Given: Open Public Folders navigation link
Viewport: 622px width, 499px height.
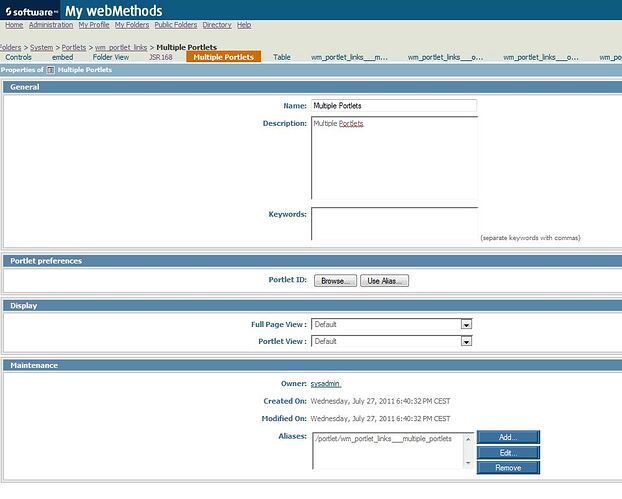Looking at the screenshot, I should 176,25.
